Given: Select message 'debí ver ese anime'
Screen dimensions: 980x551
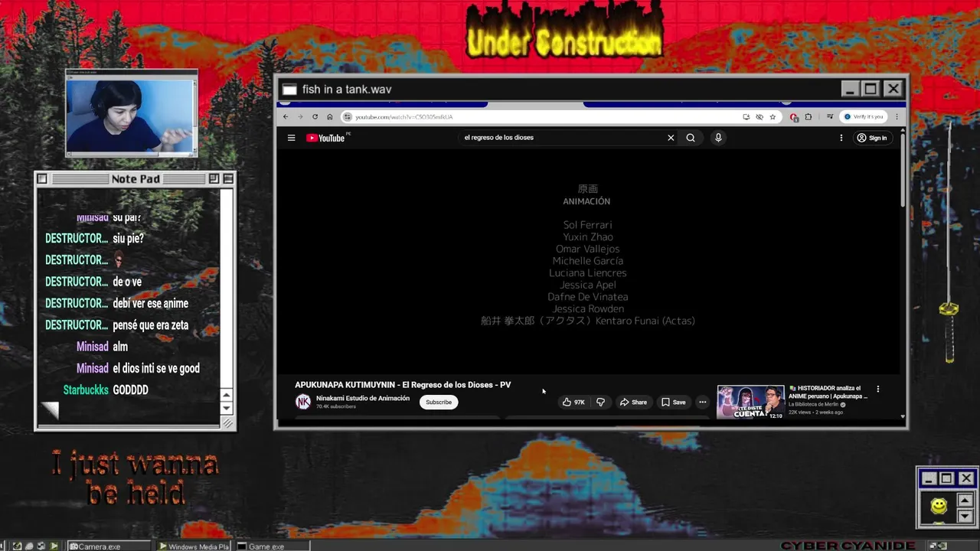Looking at the screenshot, I should pyautogui.click(x=150, y=304).
